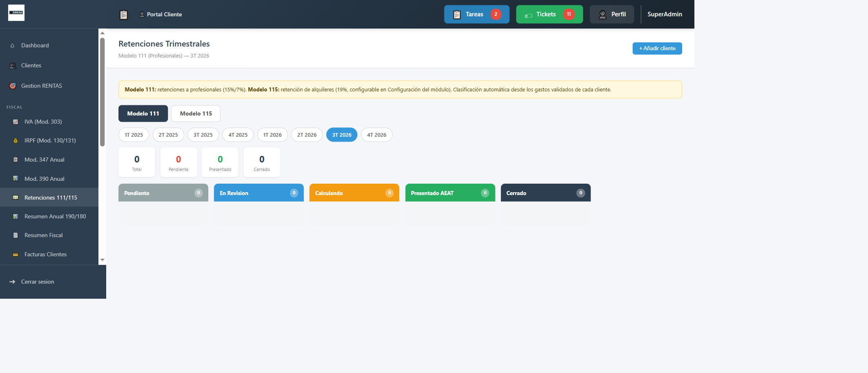The image size is (868, 373).
Task: Click the user avatar icon in Perfil
Action: pos(602,15)
